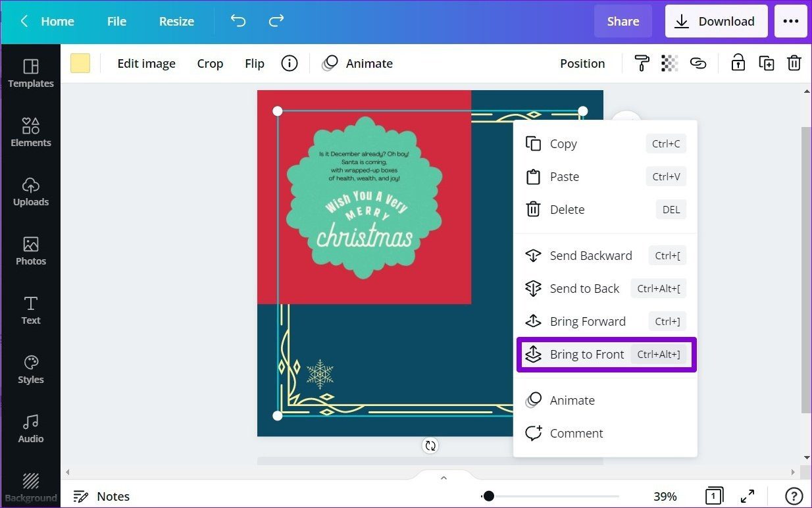This screenshot has width=812, height=508.
Task: Open the Uploads panel
Action: coord(31,191)
